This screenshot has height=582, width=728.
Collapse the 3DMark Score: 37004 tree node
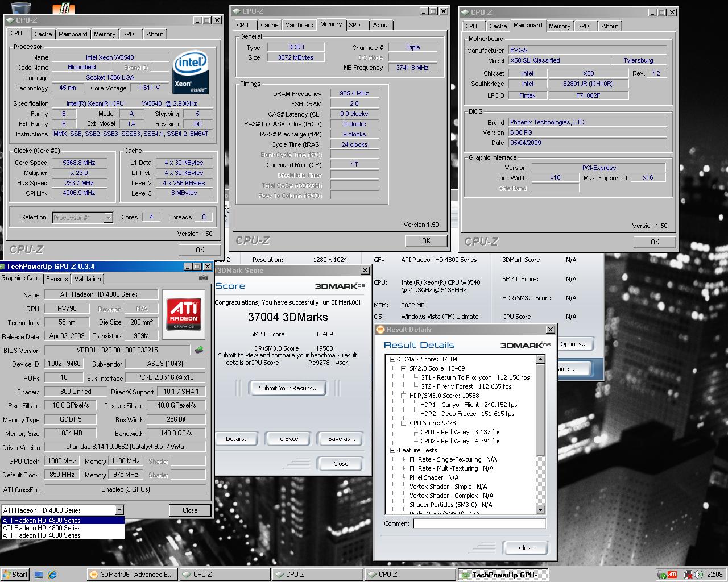tap(392, 359)
